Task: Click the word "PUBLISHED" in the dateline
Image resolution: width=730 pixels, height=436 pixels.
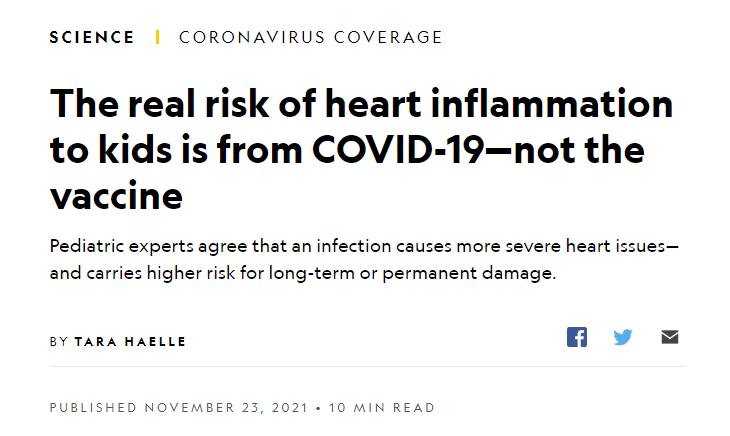Action: coord(93,408)
